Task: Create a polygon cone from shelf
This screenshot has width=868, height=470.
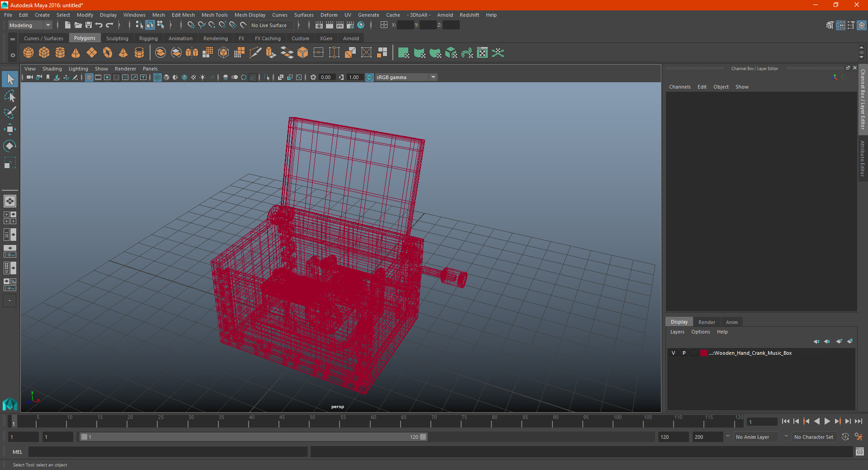Action: point(76,53)
